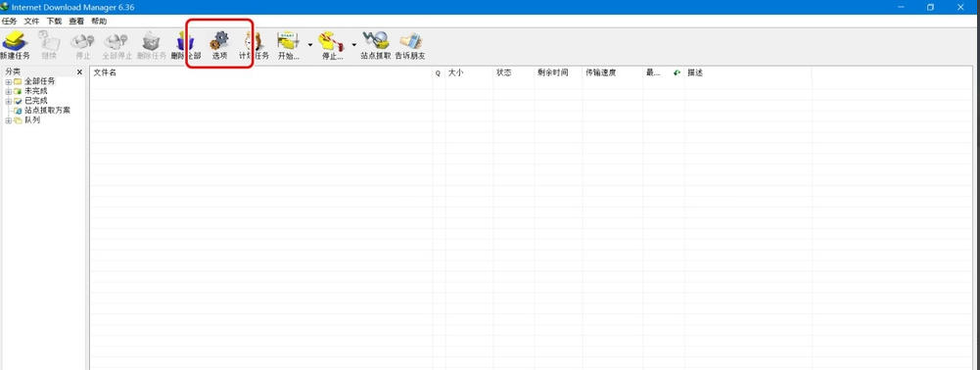The width and height of the screenshot is (980, 370).
Task: Expand the 已完成 tree node
Action: pos(8,101)
